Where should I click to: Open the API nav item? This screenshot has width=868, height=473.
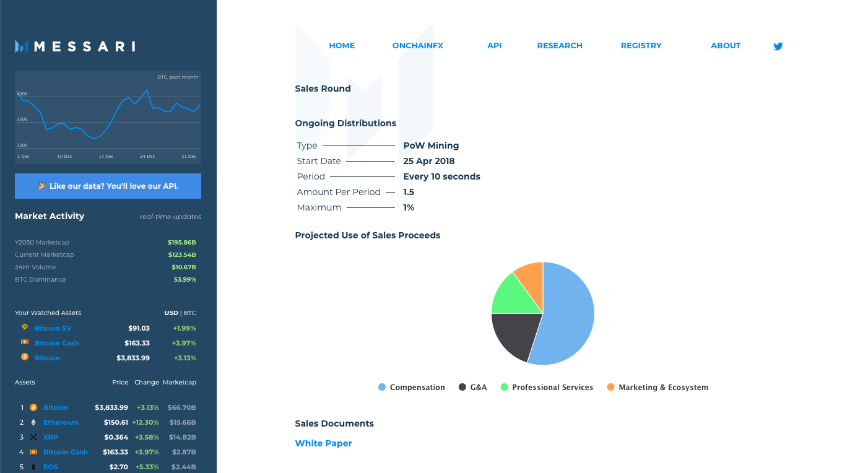(494, 46)
